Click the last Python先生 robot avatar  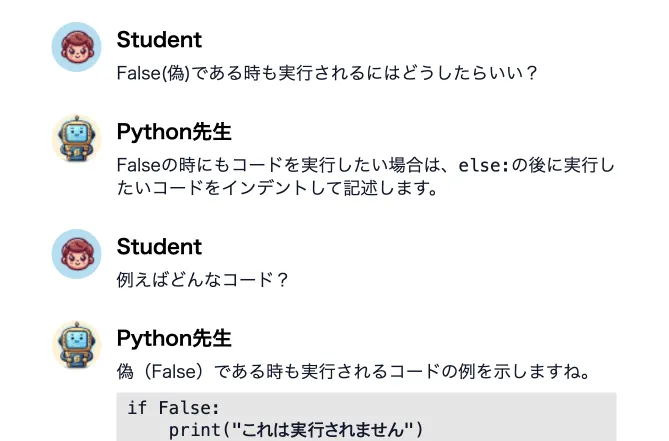tap(77, 347)
